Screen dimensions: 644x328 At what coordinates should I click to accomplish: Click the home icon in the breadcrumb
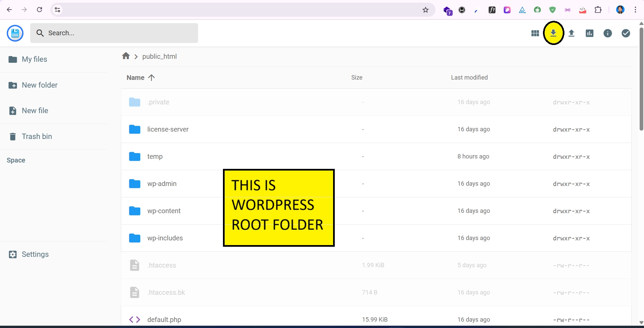[x=126, y=56]
